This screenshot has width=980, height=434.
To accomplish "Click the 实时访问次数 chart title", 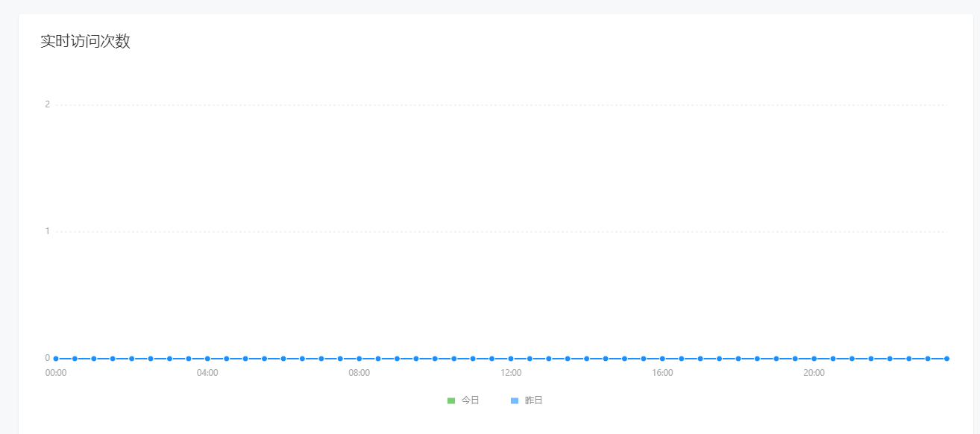I will point(85,42).
